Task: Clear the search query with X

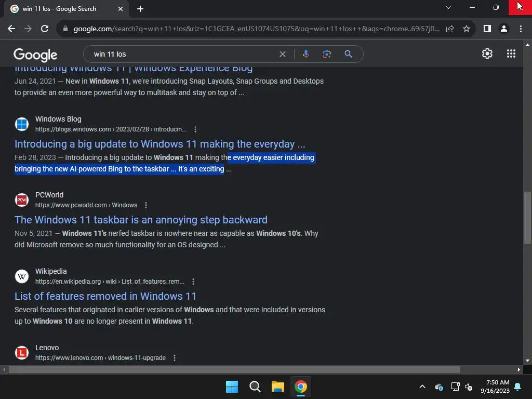Action: [x=282, y=54]
